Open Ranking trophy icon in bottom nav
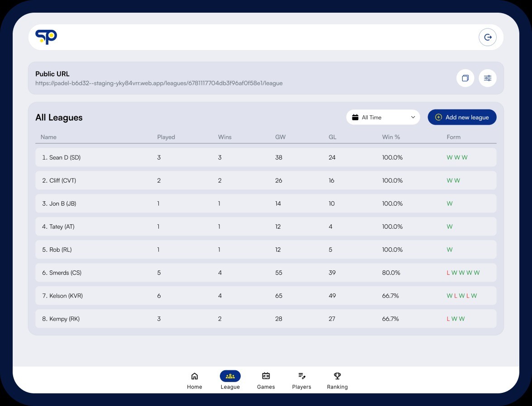The image size is (532, 406). point(337,376)
